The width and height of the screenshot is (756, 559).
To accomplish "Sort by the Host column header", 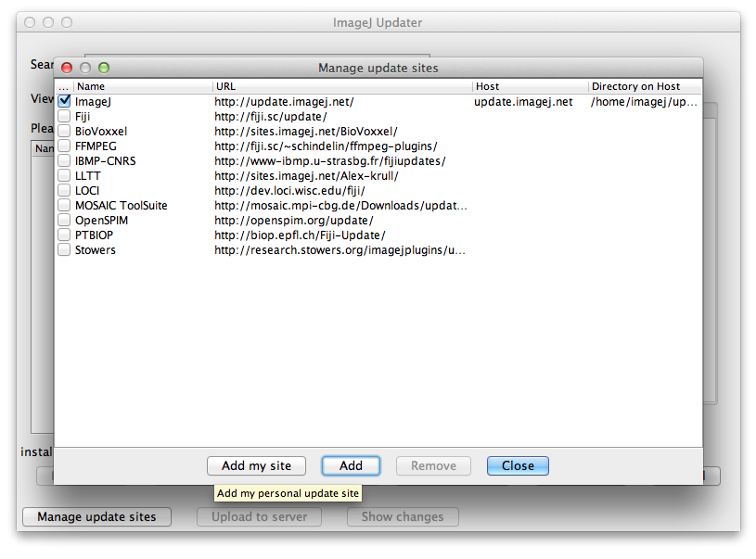I will pyautogui.click(x=530, y=86).
